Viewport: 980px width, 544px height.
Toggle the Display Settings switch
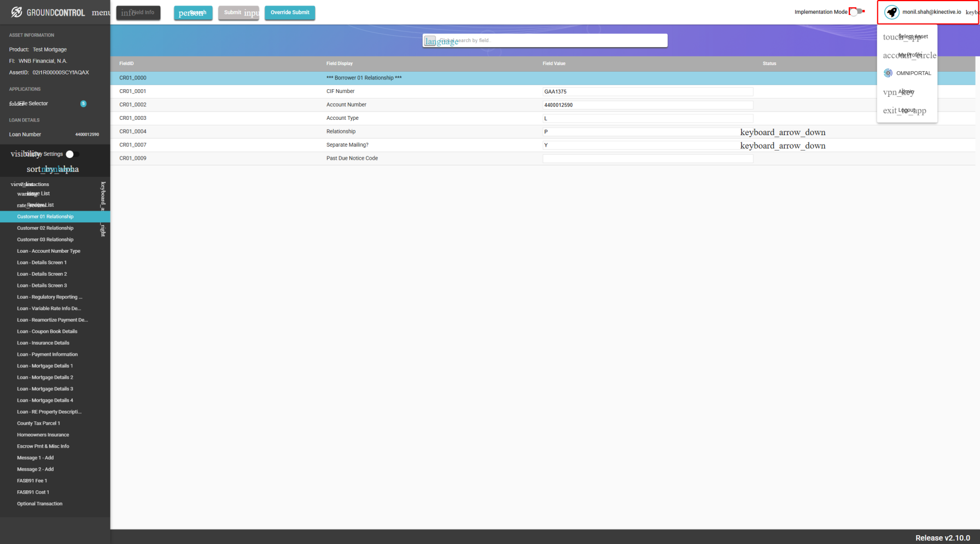pos(73,154)
